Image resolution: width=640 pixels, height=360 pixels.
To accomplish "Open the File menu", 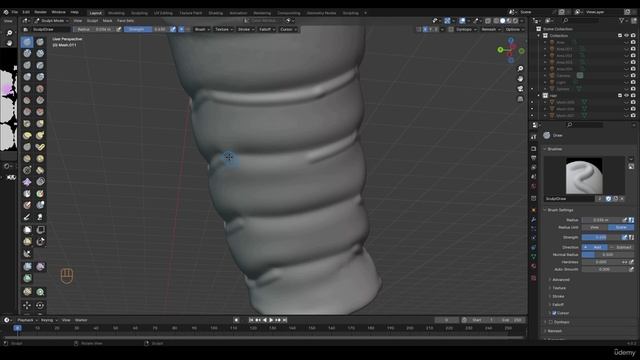I will 15,12.
